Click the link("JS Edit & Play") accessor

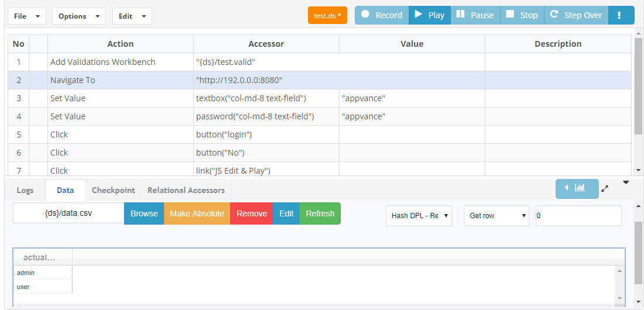click(x=266, y=169)
